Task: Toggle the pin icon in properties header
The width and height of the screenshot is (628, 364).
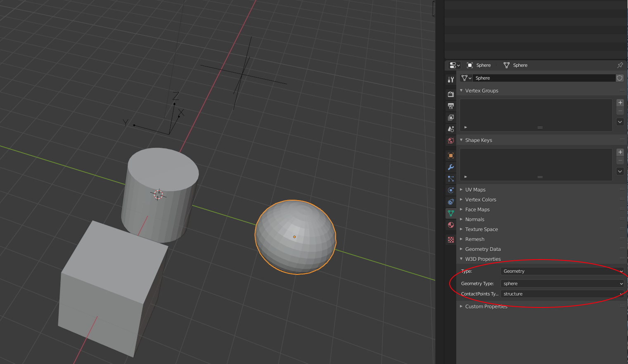Action: pyautogui.click(x=620, y=65)
